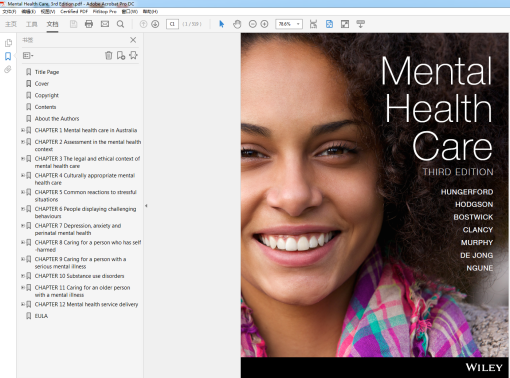This screenshot has height=378, width=510.
Task: Open bookmark options dropdown menu
Action: click(28, 55)
